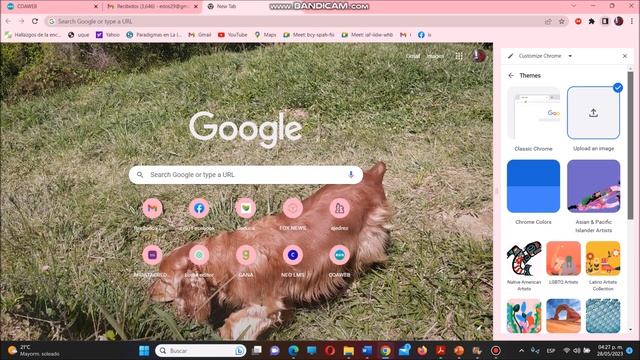Open the Extensions puzzle icon
The image size is (640, 360).
click(x=591, y=21)
